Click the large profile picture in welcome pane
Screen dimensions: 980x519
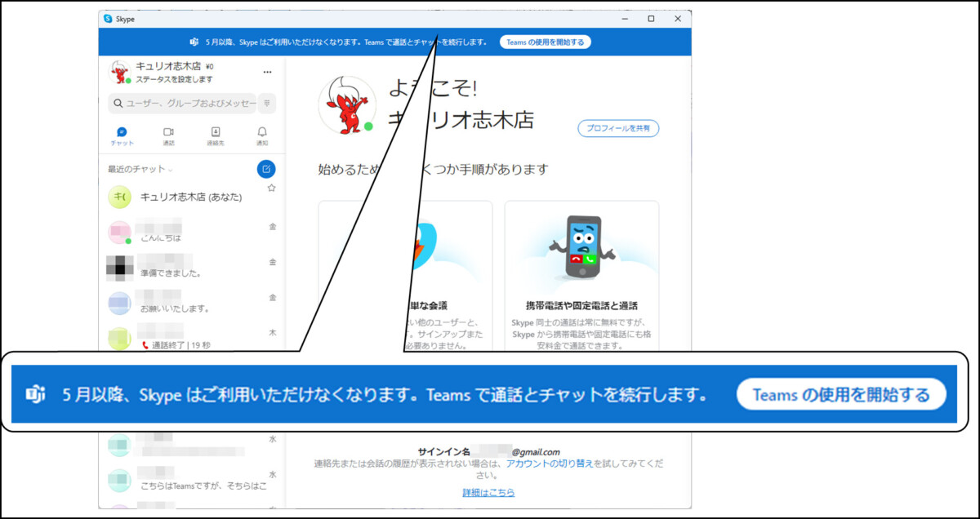[x=346, y=105]
